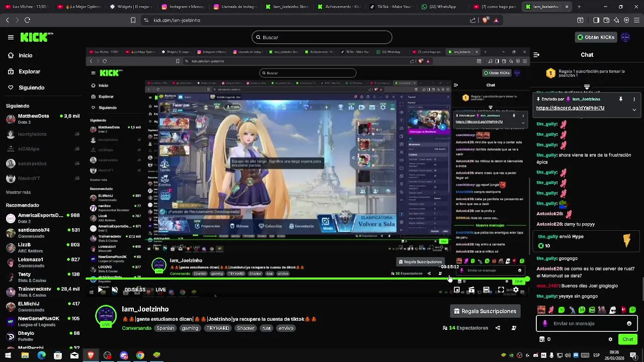Switch to the Achievements - Kick tab

pos(340,7)
